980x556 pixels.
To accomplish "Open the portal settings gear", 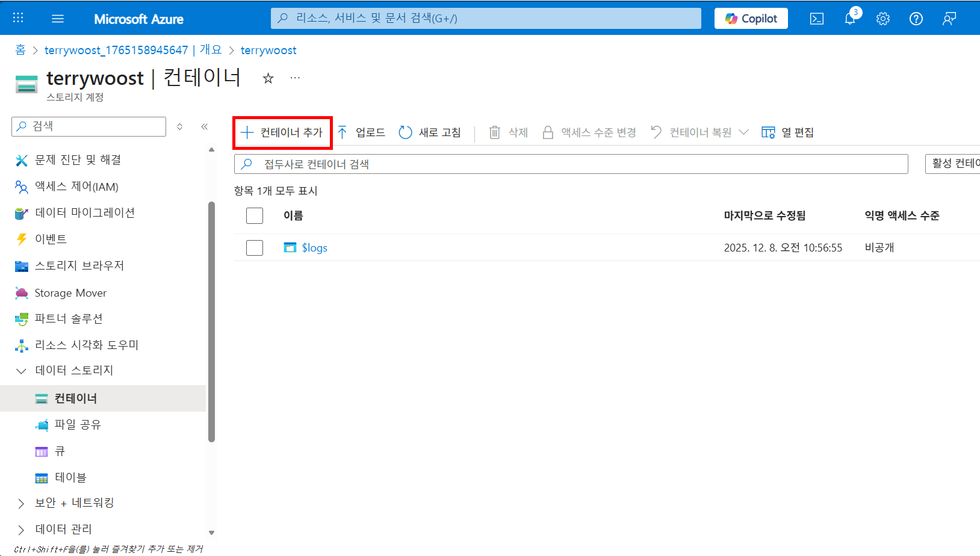I will pyautogui.click(x=882, y=18).
